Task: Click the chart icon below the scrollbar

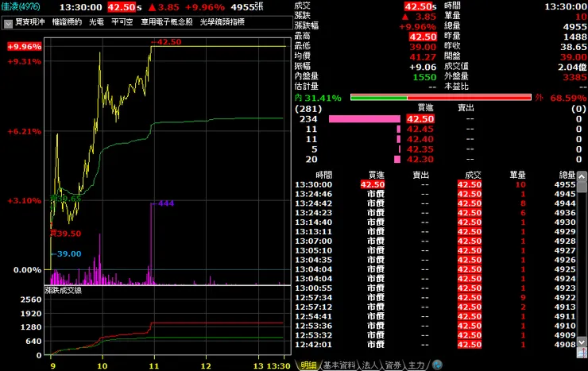Action: click(582, 352)
